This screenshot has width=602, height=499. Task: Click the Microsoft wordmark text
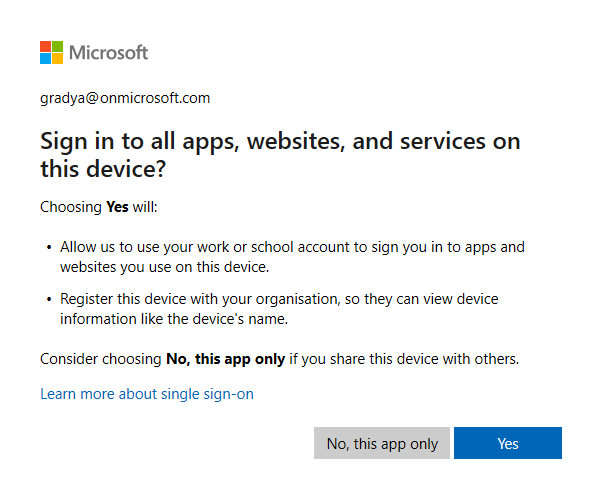tap(109, 52)
